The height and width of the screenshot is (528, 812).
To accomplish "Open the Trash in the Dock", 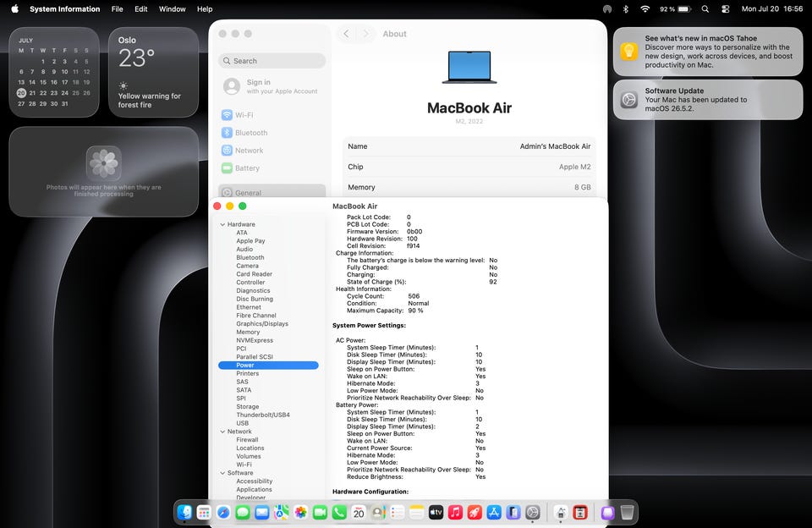I will tap(627, 513).
